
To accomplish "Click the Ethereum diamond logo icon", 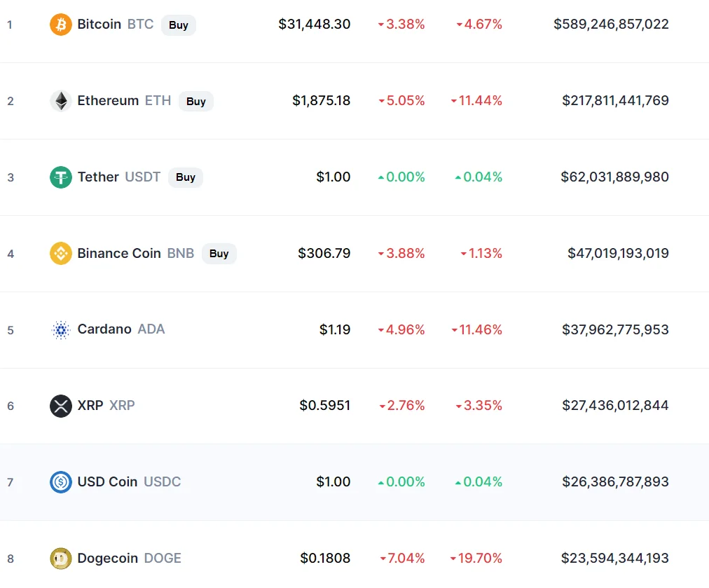I will coord(60,101).
